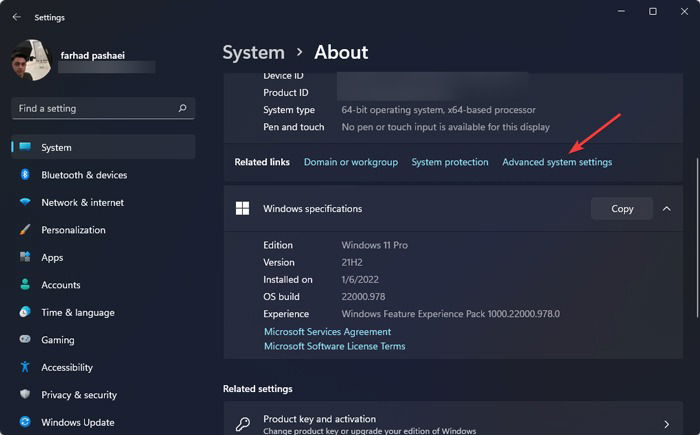700x435 pixels.
Task: Select Gaming in the sidebar
Action: coord(103,340)
